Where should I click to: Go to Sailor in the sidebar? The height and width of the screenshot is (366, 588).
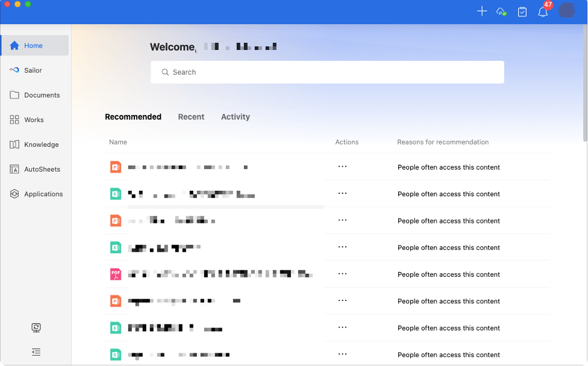click(34, 70)
